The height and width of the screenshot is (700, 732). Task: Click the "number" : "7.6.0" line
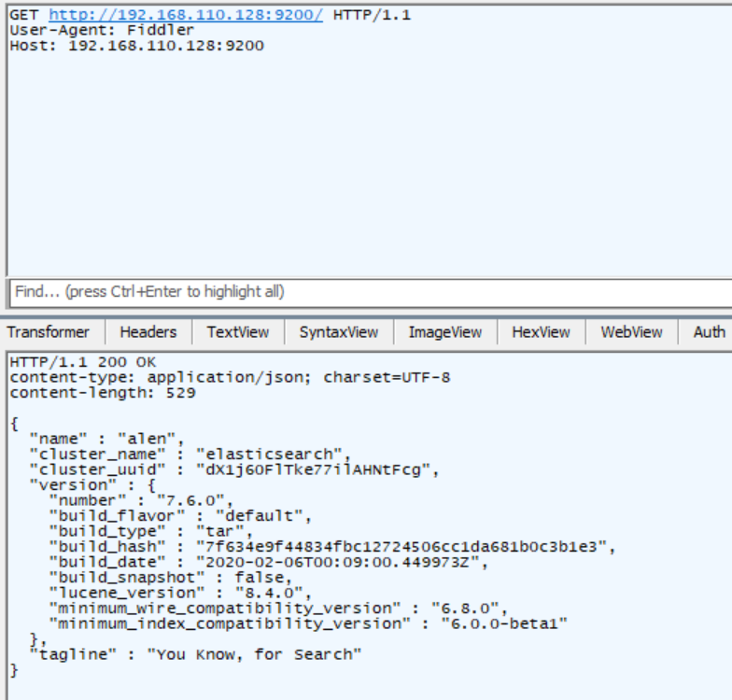[142, 500]
